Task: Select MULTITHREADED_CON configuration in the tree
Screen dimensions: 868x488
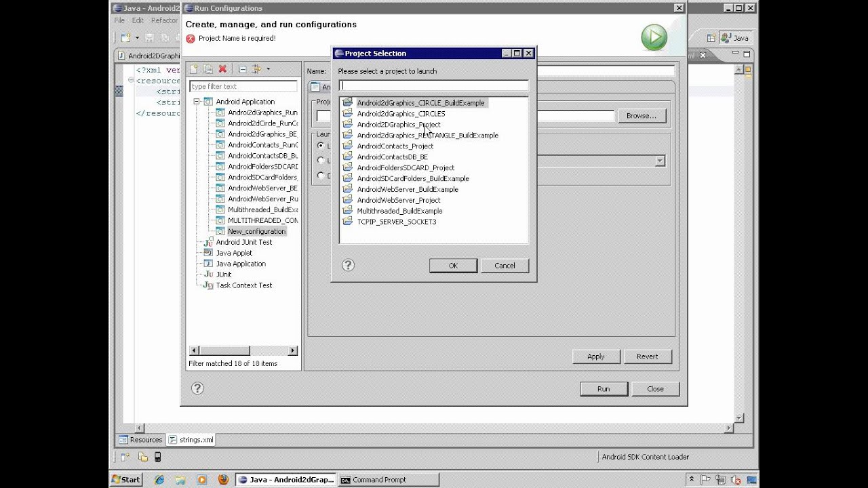Action: (x=262, y=220)
